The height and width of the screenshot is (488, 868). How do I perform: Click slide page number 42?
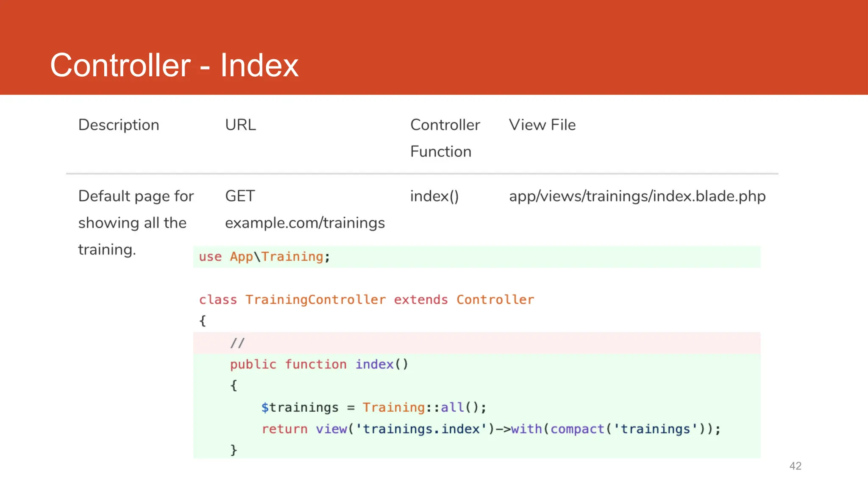click(x=796, y=466)
